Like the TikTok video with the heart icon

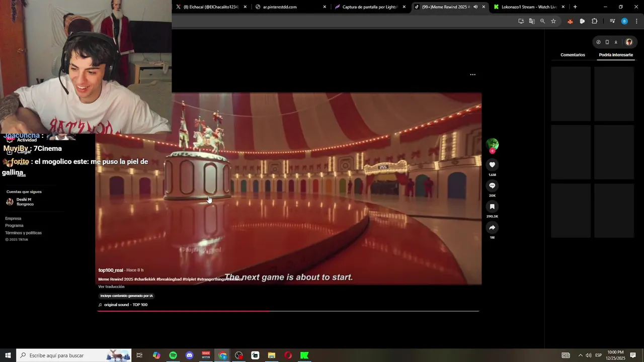click(492, 165)
